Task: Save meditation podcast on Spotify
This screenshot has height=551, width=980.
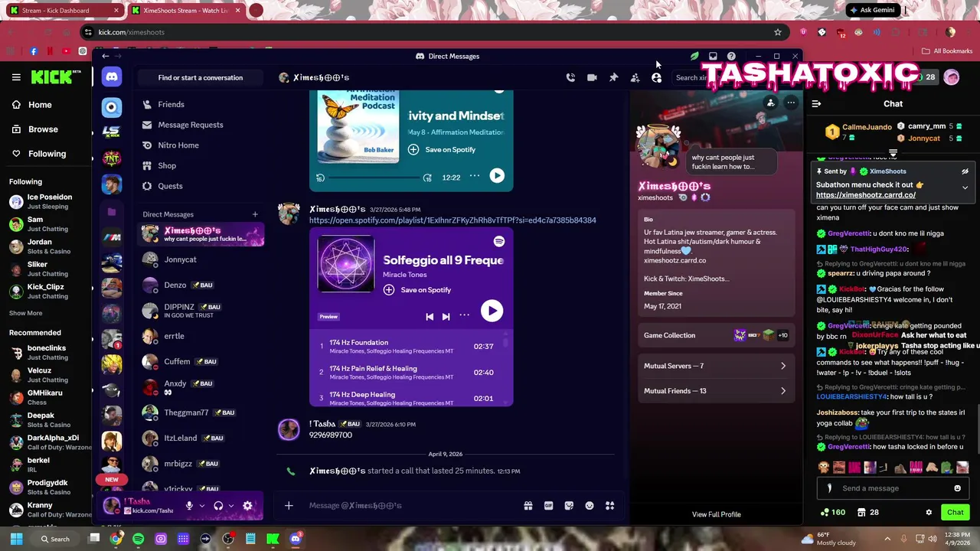Action: tap(442, 149)
